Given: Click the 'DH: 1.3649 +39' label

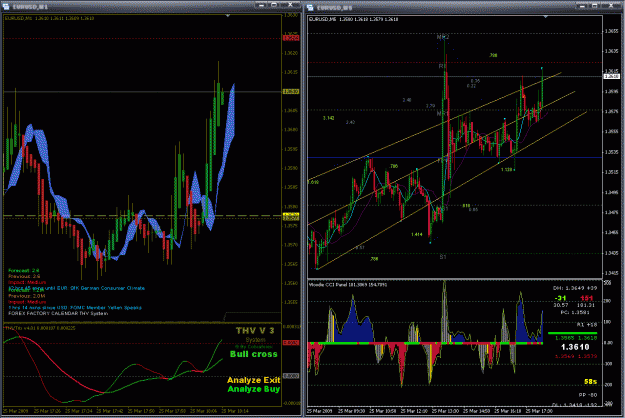Looking at the screenshot, I should [575, 288].
